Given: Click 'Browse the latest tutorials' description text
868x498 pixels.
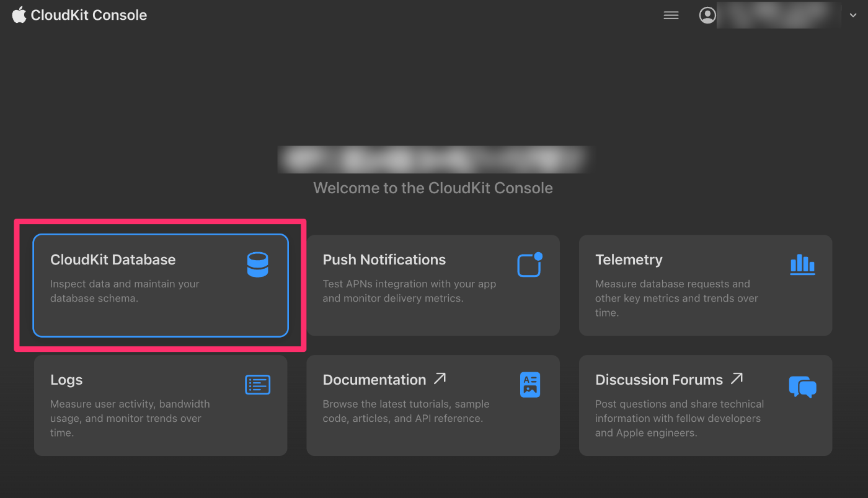Looking at the screenshot, I should click(x=406, y=411).
